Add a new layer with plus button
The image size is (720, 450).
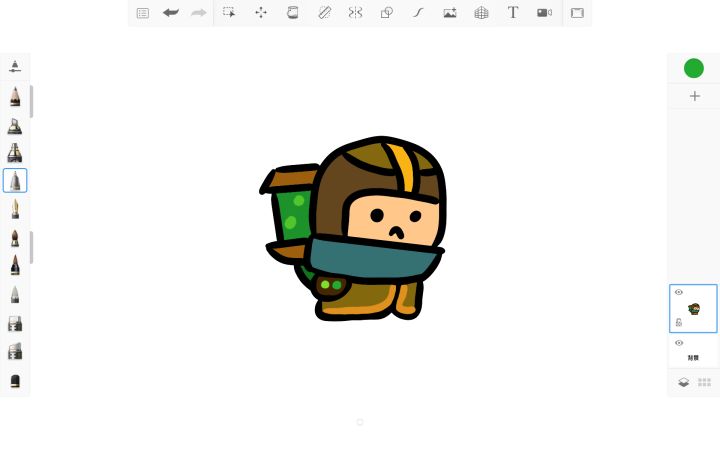click(694, 96)
